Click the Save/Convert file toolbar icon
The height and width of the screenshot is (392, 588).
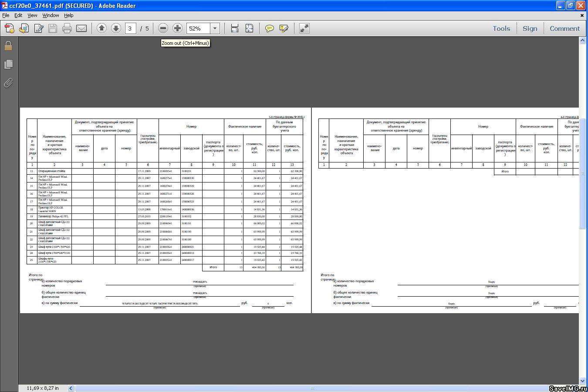[x=24, y=28]
